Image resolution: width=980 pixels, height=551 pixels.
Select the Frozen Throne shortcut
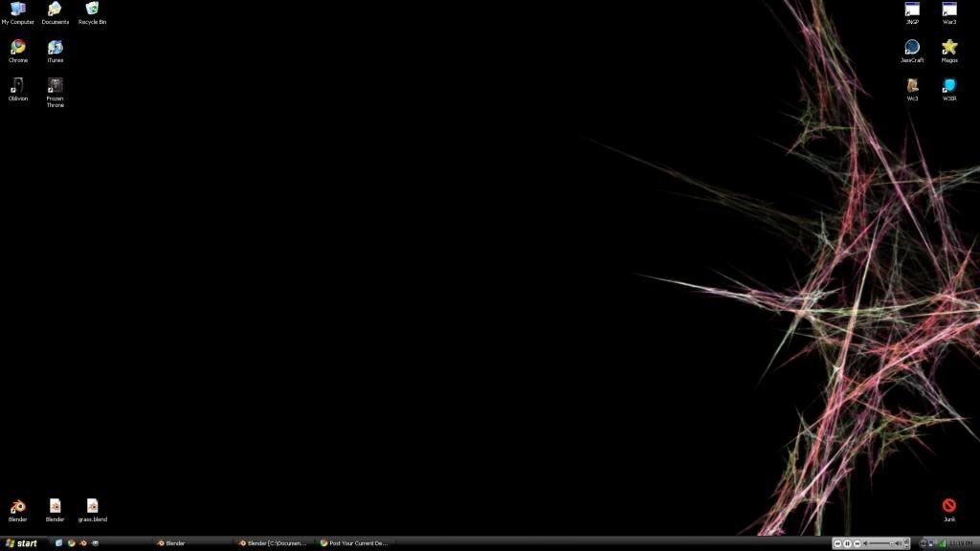click(x=55, y=93)
